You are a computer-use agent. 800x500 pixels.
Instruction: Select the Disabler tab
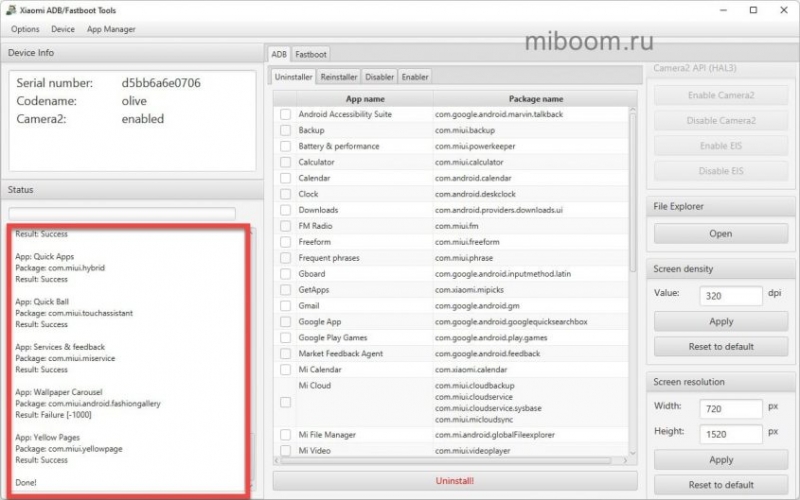pyautogui.click(x=379, y=77)
